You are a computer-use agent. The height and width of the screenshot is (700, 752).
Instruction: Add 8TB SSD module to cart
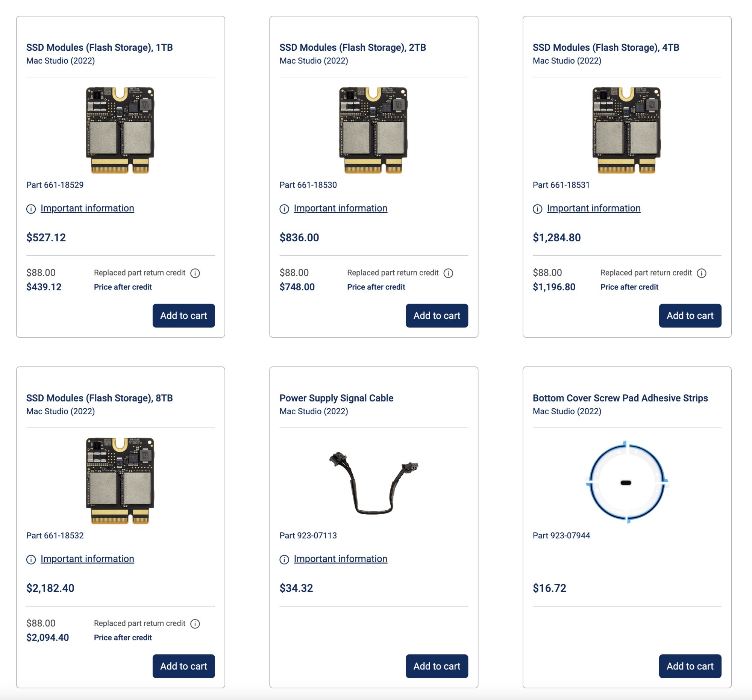tap(183, 666)
